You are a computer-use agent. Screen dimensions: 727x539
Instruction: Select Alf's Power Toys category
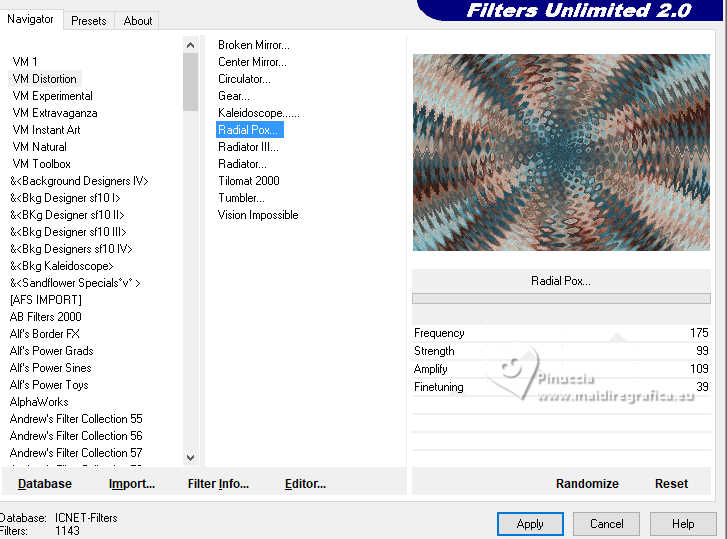click(49, 385)
